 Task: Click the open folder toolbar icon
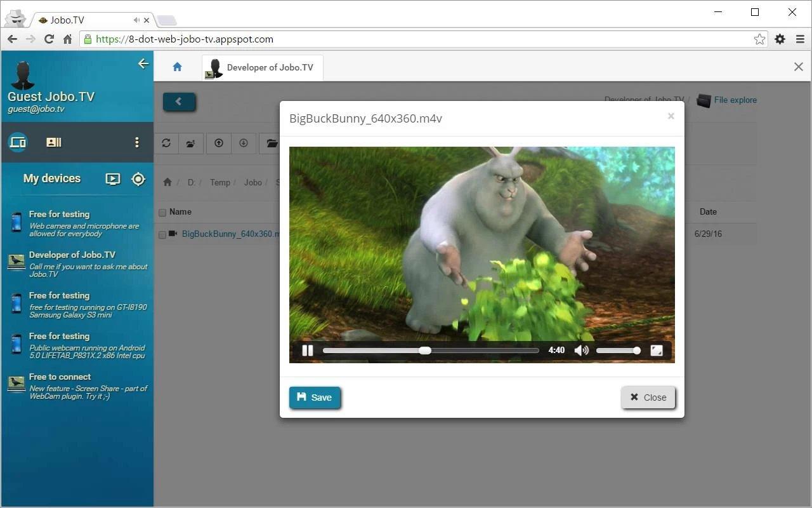click(272, 143)
